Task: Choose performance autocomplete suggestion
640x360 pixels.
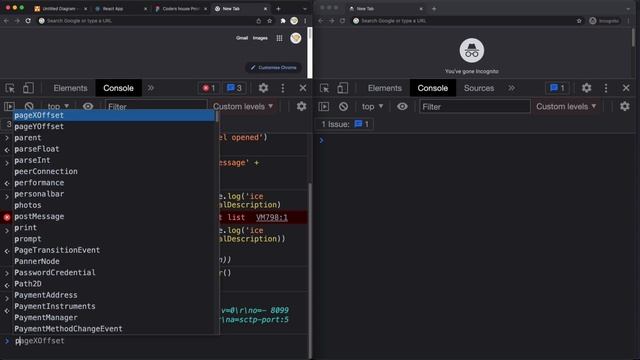Action: (114, 183)
